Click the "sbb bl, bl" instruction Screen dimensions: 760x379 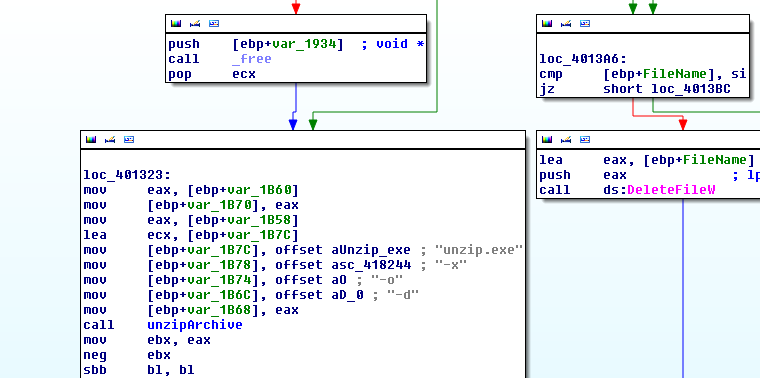point(139,370)
